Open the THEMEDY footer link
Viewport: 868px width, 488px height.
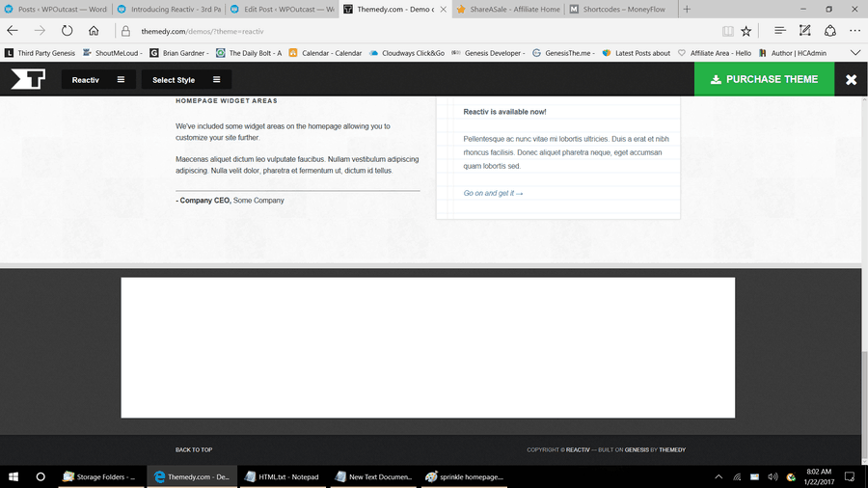click(672, 449)
